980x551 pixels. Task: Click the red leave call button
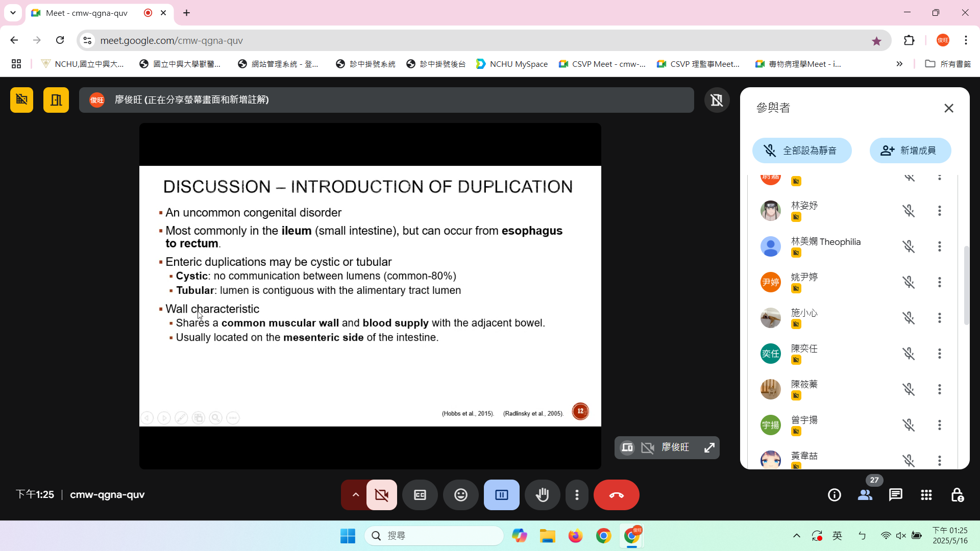click(616, 495)
